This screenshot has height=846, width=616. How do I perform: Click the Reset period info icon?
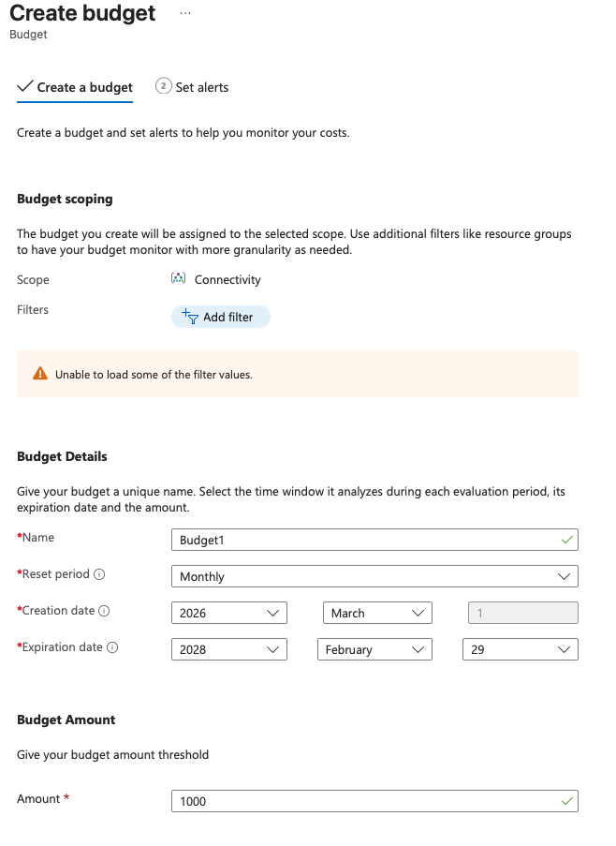coord(99,574)
